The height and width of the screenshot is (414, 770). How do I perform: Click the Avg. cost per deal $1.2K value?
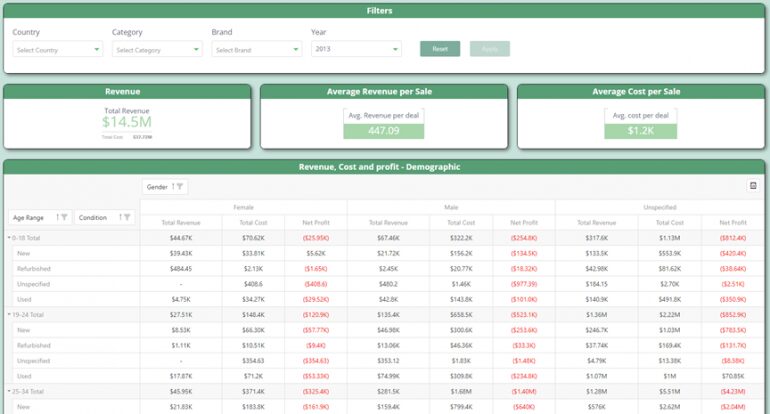click(x=640, y=131)
